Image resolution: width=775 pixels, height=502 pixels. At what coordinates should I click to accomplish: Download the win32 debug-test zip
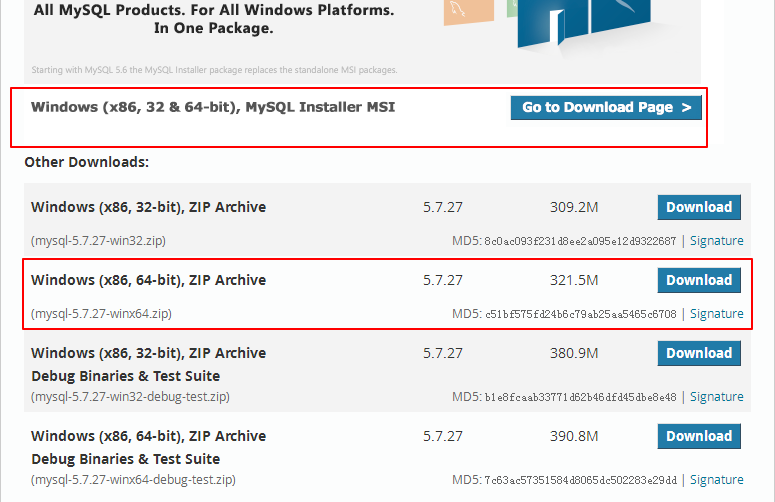pos(699,353)
